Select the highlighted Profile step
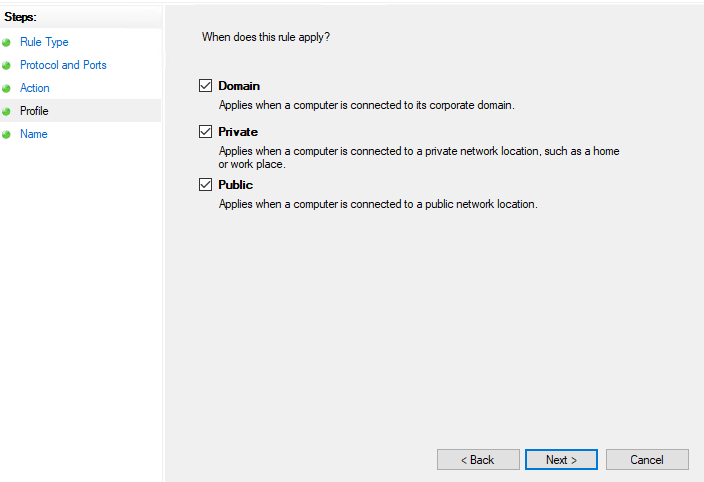The image size is (704, 482). 34,111
